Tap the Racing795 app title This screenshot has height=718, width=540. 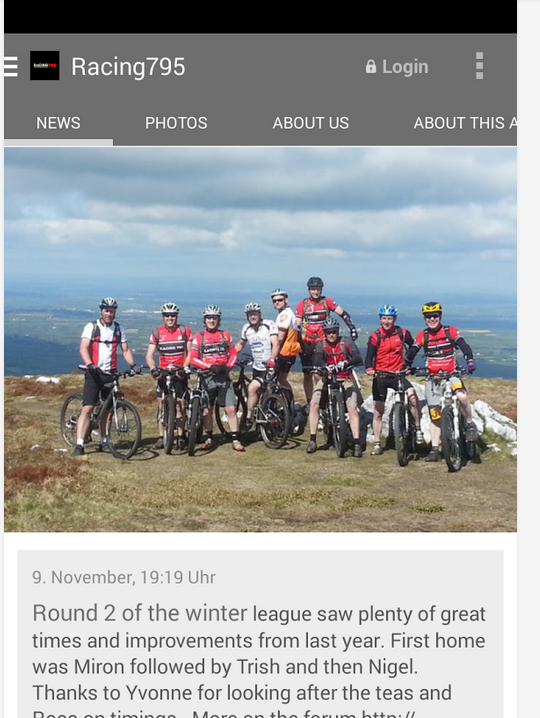point(128,66)
